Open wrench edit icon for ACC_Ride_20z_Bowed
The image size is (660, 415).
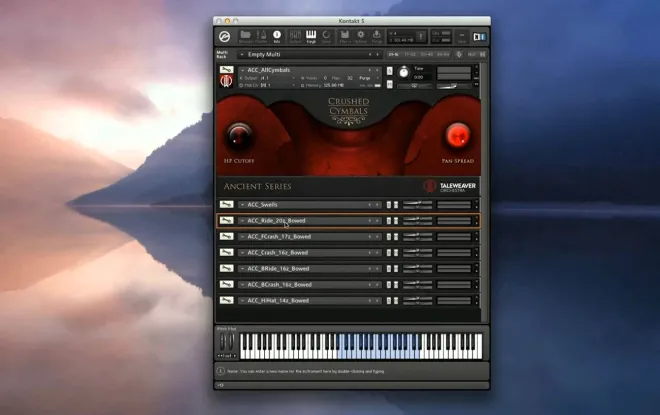click(226, 221)
